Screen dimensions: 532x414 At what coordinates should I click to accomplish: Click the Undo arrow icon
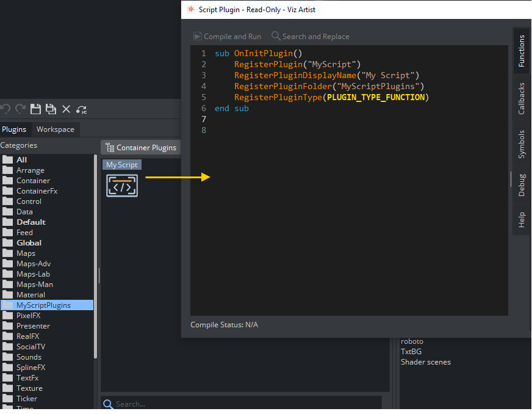point(5,109)
